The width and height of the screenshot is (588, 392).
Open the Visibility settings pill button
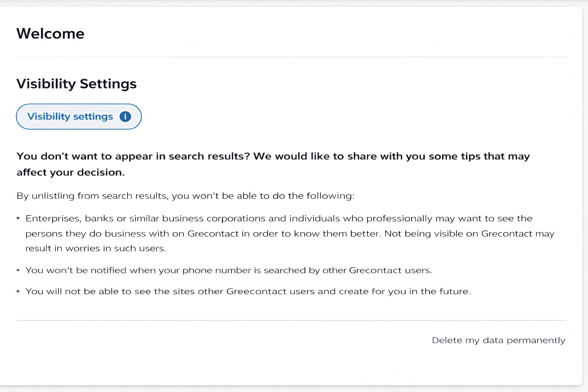(70, 117)
